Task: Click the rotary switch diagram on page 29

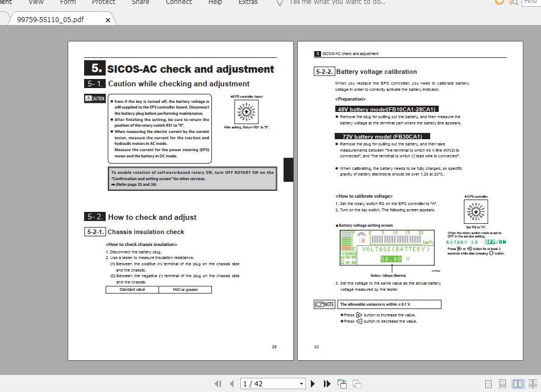Action: [x=247, y=112]
